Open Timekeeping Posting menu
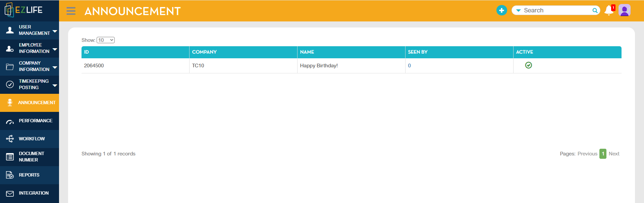 pyautogui.click(x=30, y=84)
